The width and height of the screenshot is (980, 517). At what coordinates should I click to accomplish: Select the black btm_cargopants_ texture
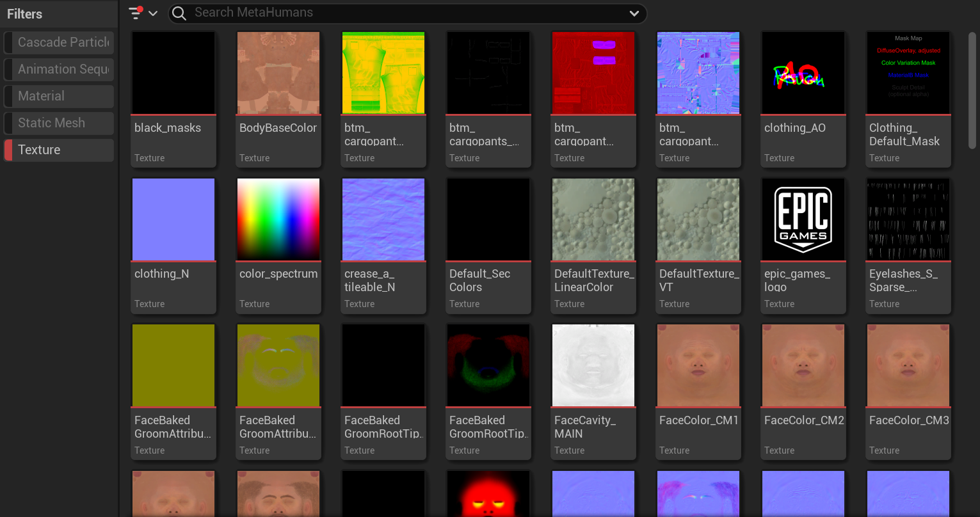[x=488, y=99]
